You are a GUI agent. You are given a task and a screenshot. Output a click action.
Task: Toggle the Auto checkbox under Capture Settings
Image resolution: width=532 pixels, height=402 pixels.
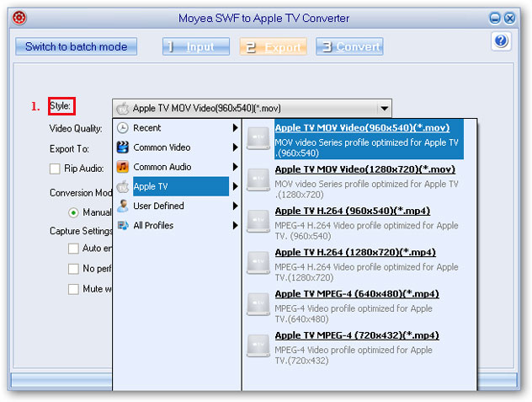73,249
